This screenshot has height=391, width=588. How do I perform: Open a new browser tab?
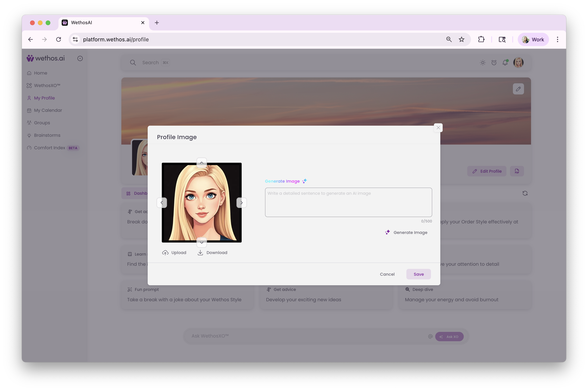click(157, 23)
